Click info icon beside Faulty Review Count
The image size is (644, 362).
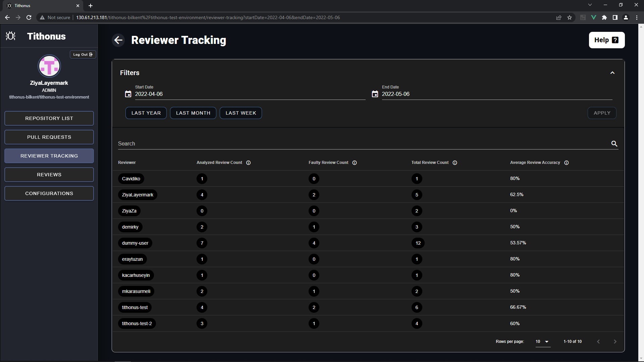(x=355, y=163)
